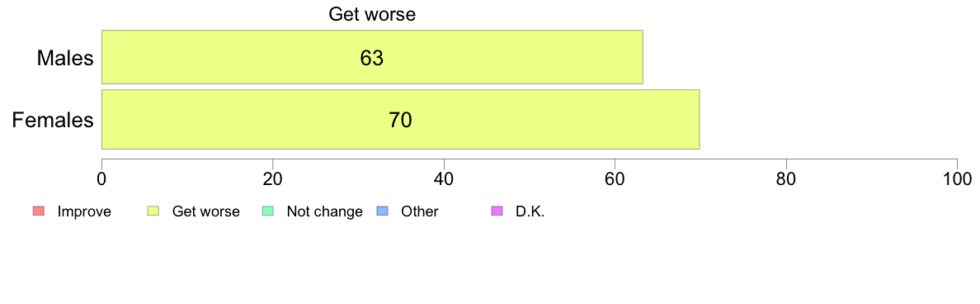The width and height of the screenshot is (980, 304).
Task: Click the value 70 inside Females bar
Action: (401, 120)
